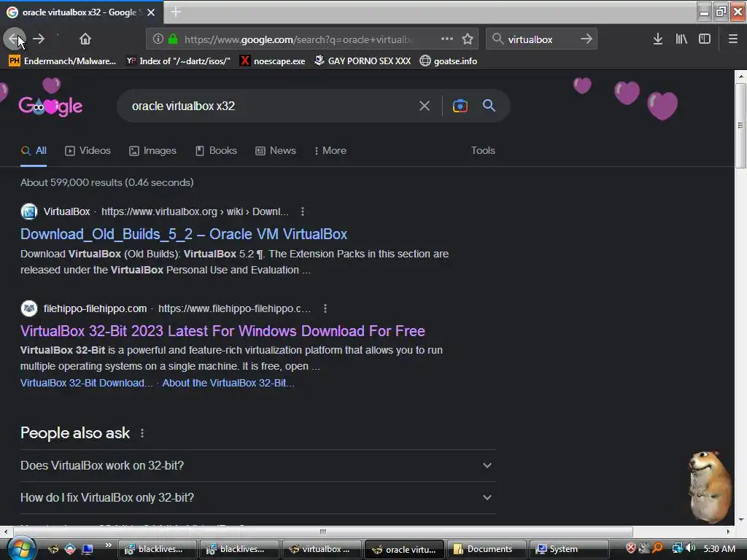Expand quick launch overflow chevron
The width and height of the screenshot is (747, 560).
[x=109, y=545]
